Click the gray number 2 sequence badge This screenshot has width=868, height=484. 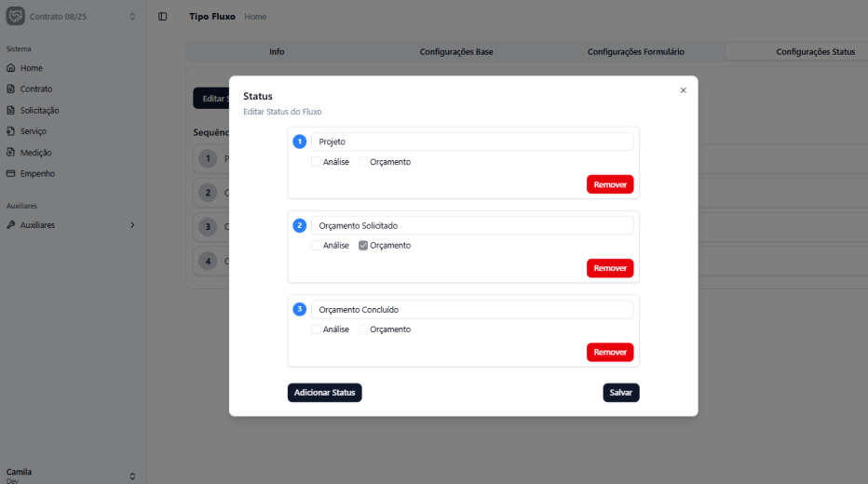[208, 193]
